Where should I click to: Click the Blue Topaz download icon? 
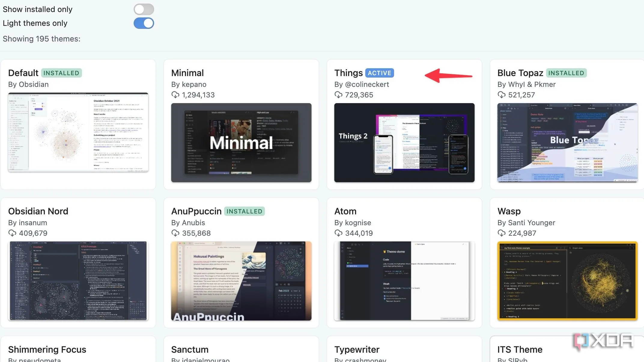(501, 95)
